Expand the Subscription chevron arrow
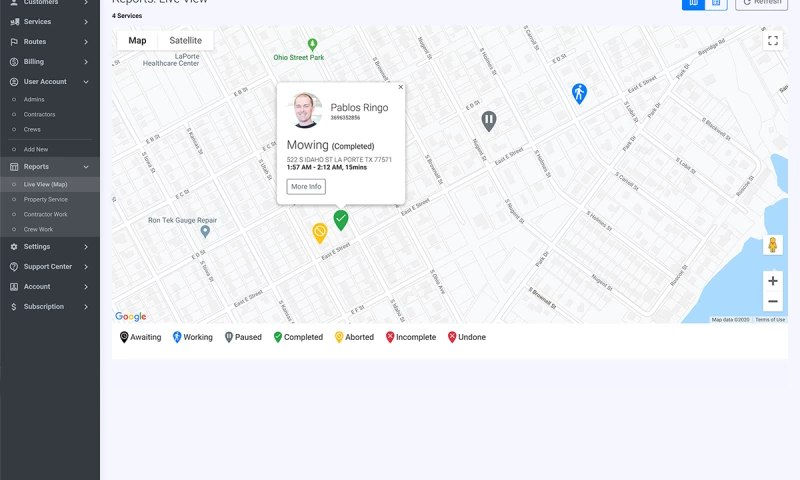The width and height of the screenshot is (800, 480). 86,307
